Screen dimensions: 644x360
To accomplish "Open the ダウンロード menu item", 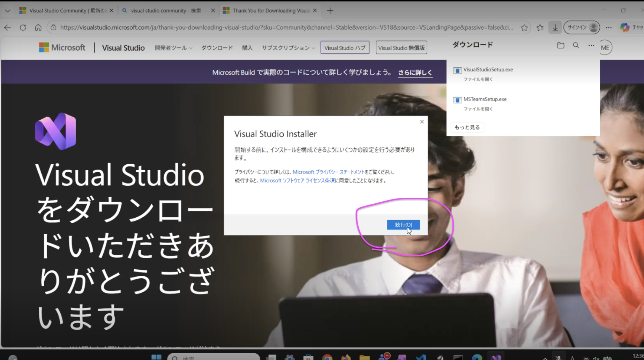I will pos(217,48).
